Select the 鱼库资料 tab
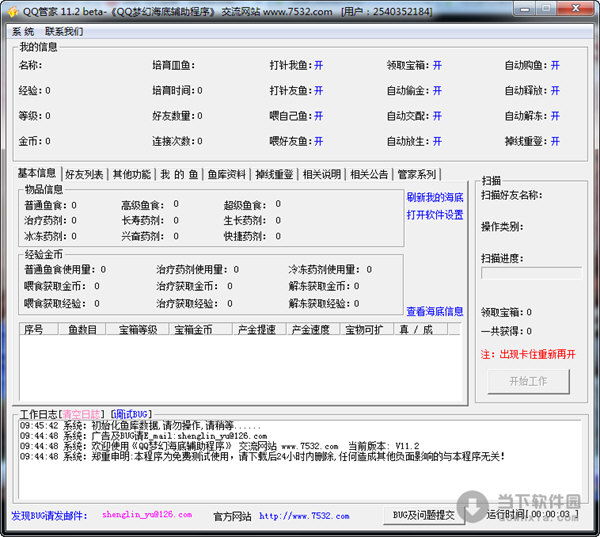 tap(227, 175)
